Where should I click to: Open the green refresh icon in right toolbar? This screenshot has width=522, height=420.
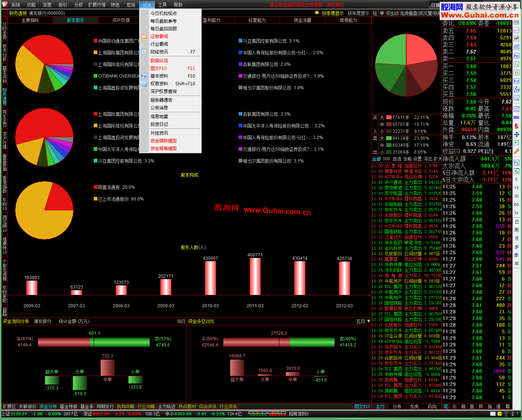pyautogui.click(x=516, y=171)
